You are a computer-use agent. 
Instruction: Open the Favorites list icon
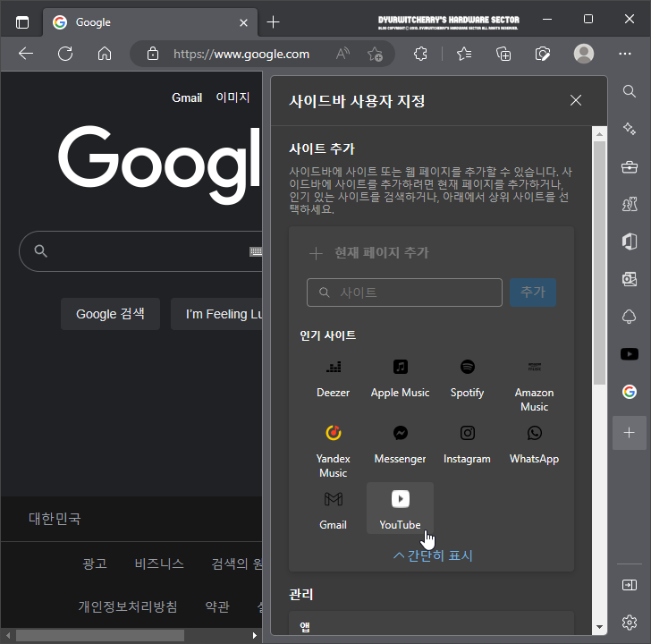point(464,54)
